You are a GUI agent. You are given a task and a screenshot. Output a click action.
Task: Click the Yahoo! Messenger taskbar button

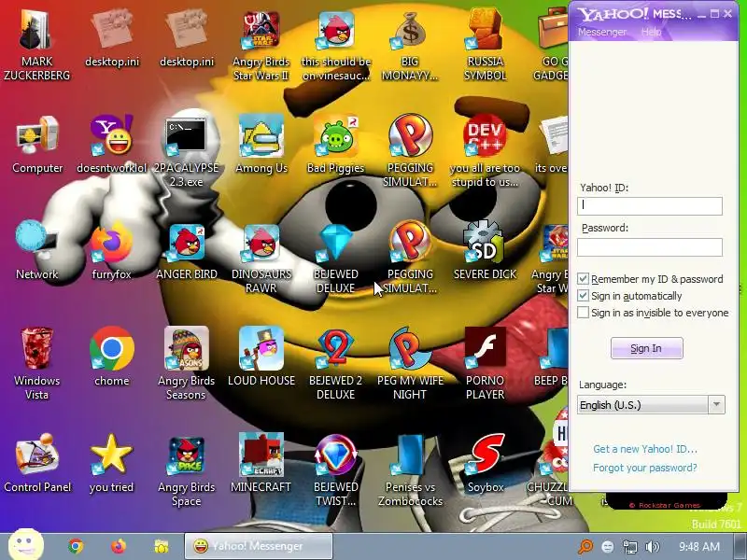click(x=259, y=546)
